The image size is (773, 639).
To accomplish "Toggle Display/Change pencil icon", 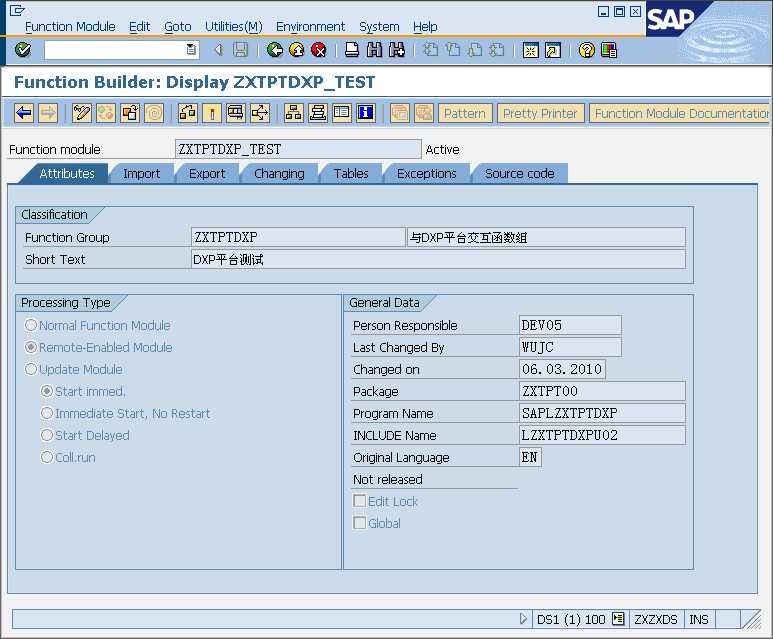I will [81, 113].
